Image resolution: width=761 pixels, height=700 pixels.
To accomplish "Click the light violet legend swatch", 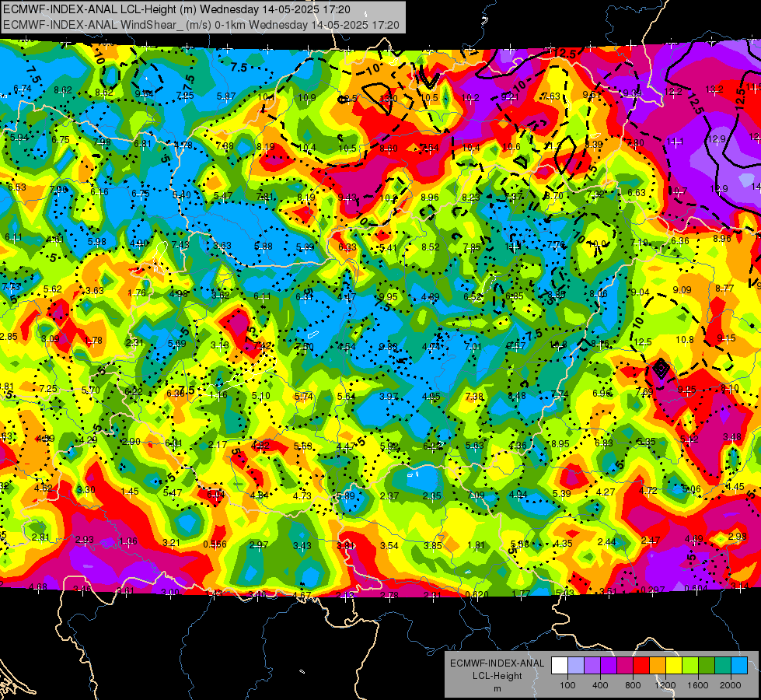I will 592,666.
